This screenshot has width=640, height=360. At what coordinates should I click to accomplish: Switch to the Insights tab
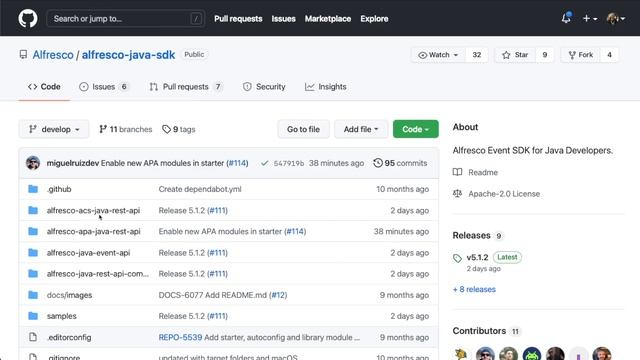tap(326, 87)
